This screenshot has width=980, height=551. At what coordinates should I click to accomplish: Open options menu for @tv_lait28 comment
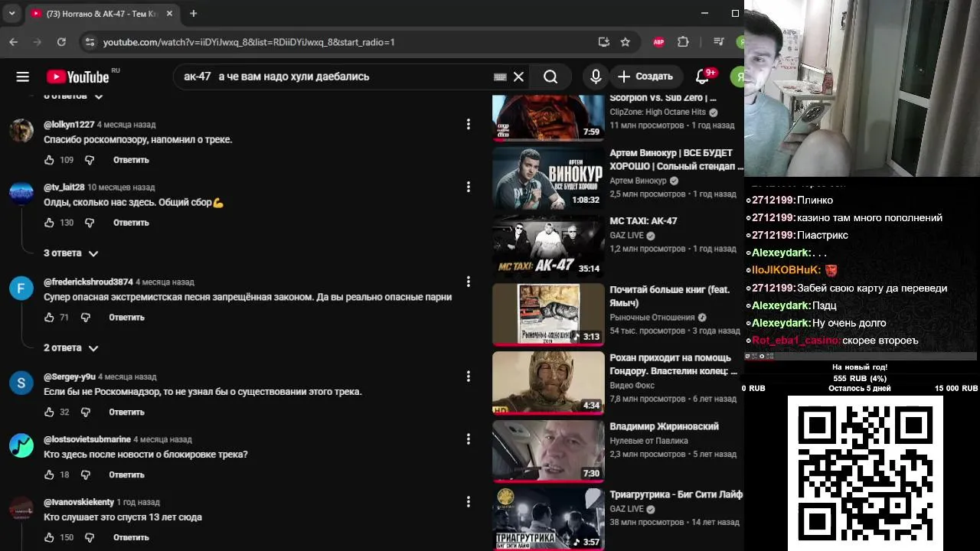pyautogui.click(x=469, y=187)
